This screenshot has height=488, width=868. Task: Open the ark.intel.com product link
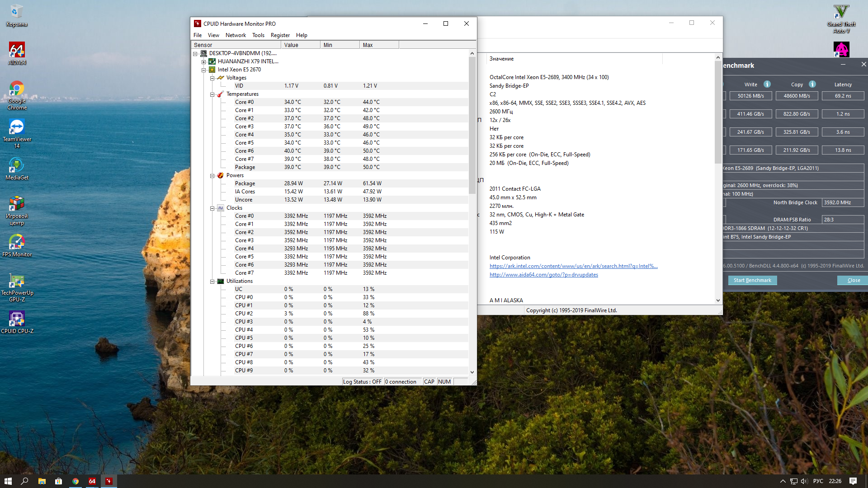[573, 266]
